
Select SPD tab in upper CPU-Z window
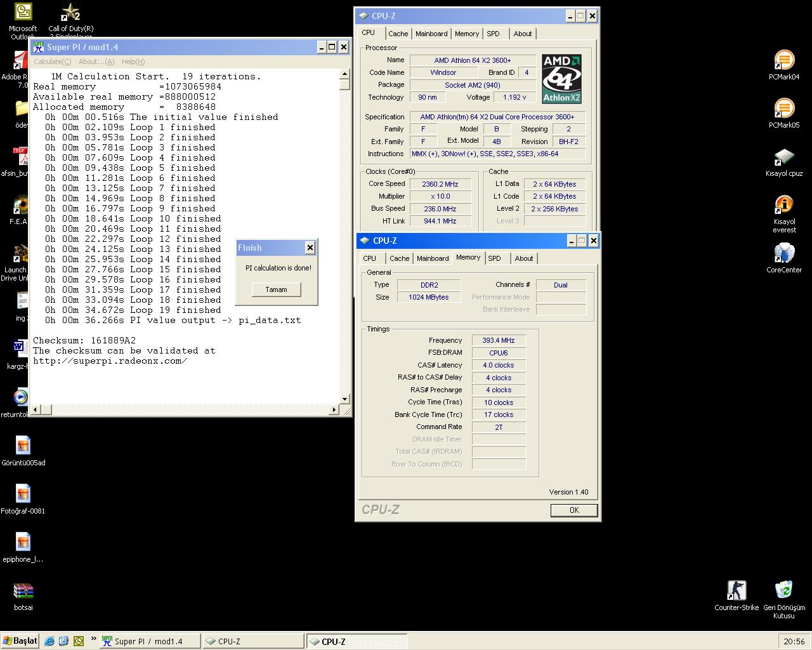pos(494,34)
